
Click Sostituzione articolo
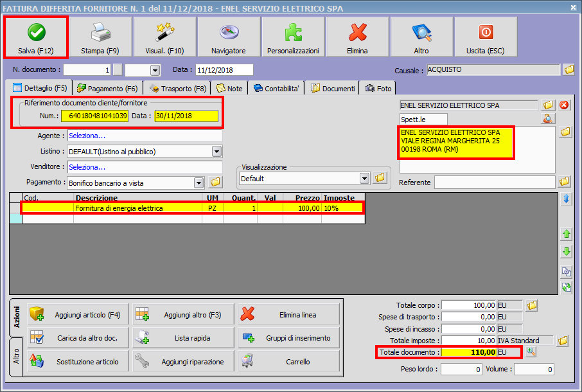click(78, 361)
